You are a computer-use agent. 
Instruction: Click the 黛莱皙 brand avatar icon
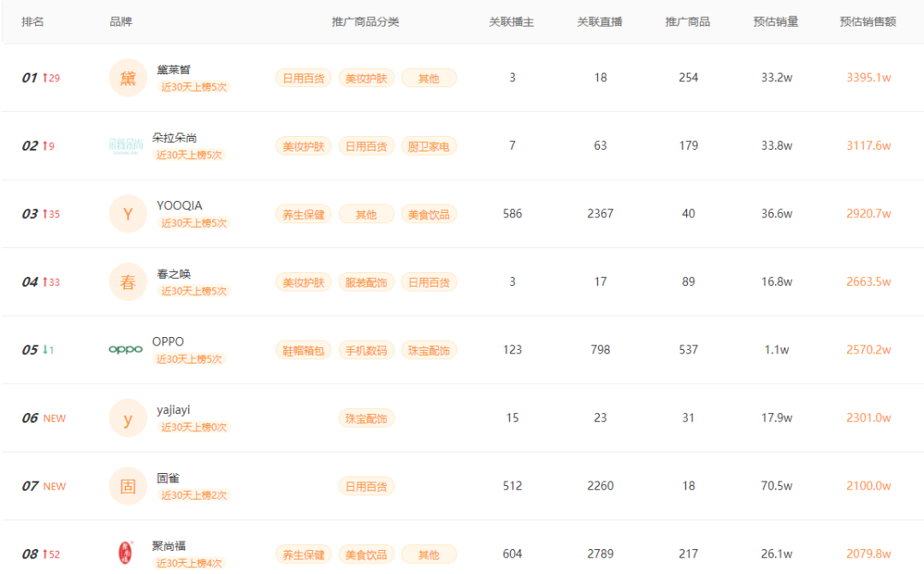point(127,78)
